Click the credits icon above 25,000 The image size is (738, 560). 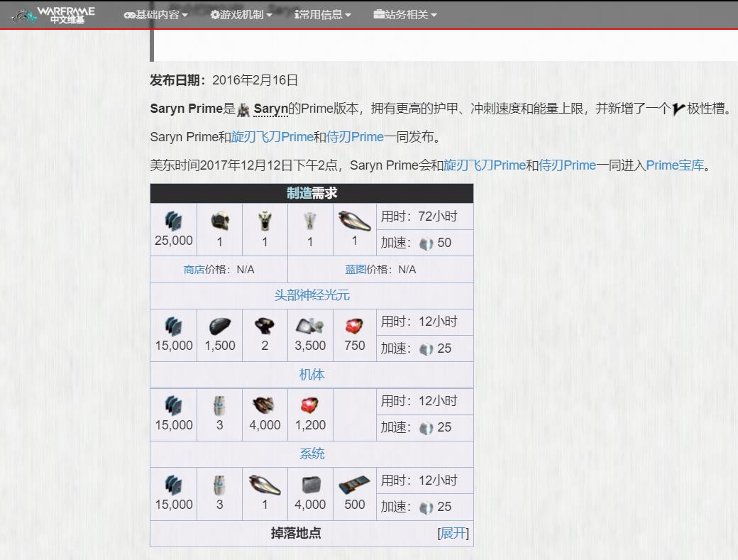pyautogui.click(x=173, y=221)
